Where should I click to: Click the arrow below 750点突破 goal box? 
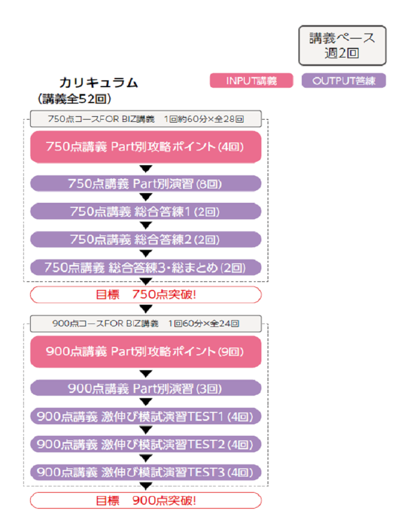point(146,309)
